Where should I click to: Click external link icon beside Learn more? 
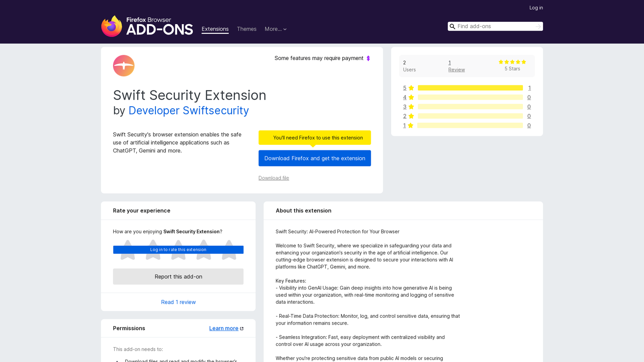(242, 329)
